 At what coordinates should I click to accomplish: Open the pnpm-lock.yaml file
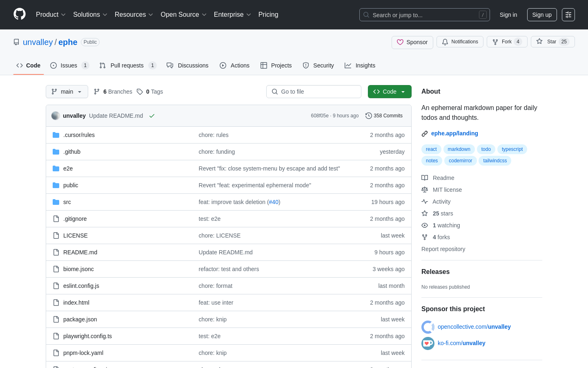click(83, 353)
